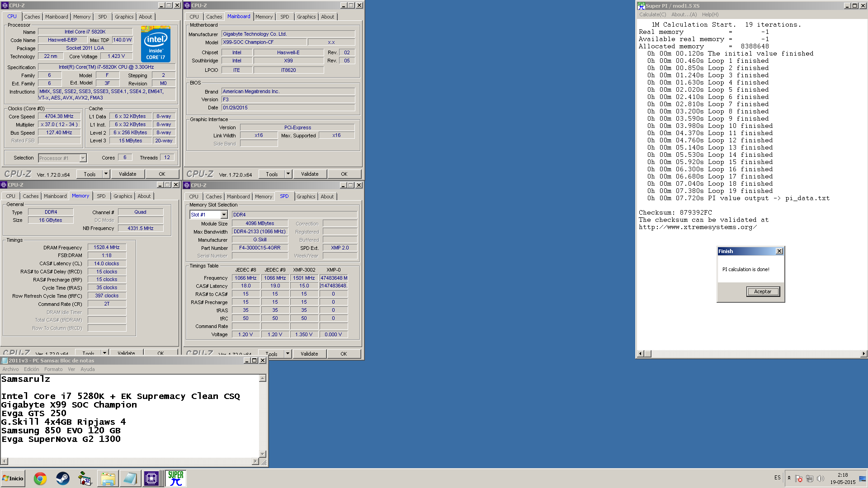
Task: Click Aceptar in the Finish dialog
Action: pyautogui.click(x=763, y=291)
